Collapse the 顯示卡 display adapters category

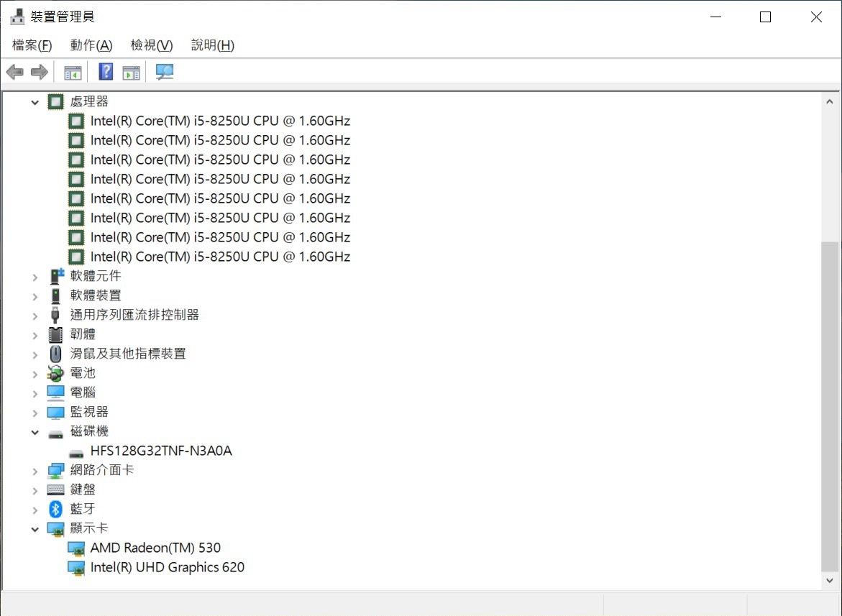coord(35,529)
